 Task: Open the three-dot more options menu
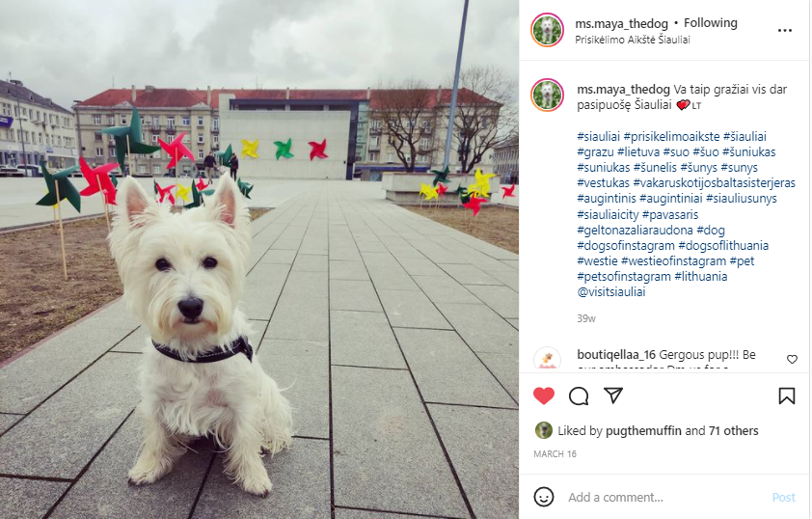click(785, 31)
